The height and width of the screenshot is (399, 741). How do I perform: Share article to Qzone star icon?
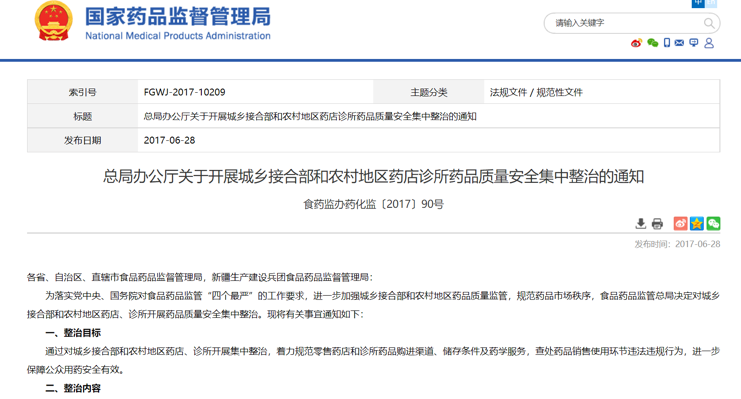(x=697, y=223)
